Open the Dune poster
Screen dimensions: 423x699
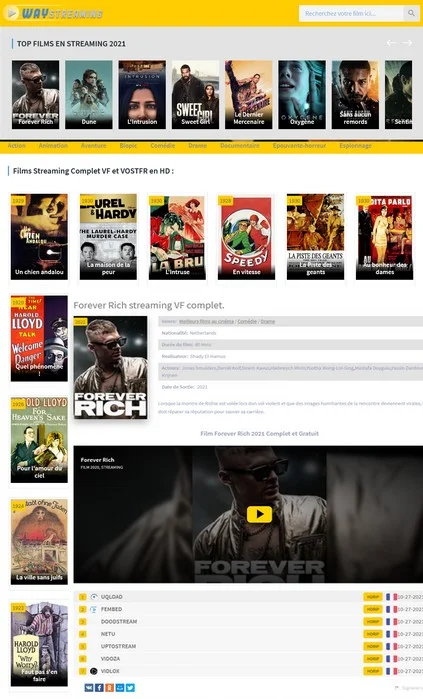[x=89, y=95]
